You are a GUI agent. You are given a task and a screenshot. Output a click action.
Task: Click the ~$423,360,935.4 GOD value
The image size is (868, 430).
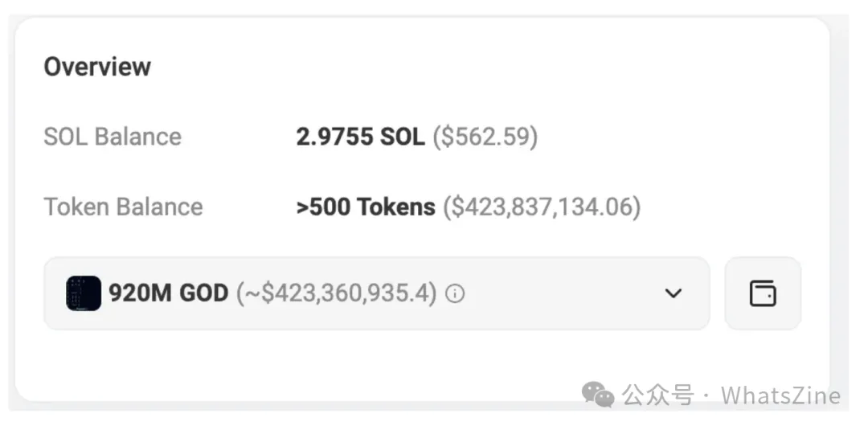(x=337, y=293)
